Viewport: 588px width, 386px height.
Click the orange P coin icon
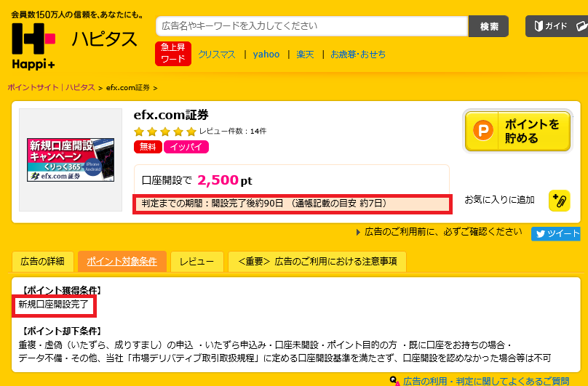point(483,131)
